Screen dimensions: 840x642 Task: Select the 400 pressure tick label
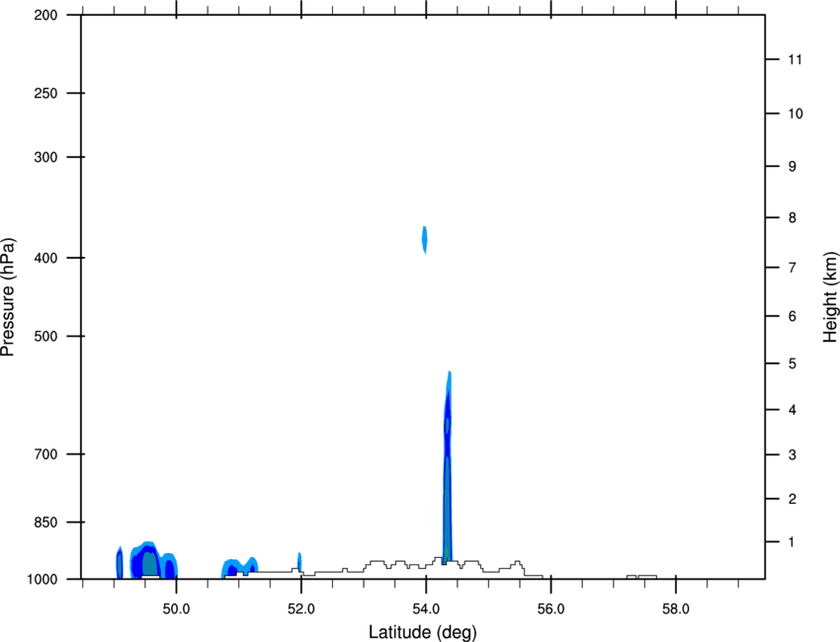[45, 258]
